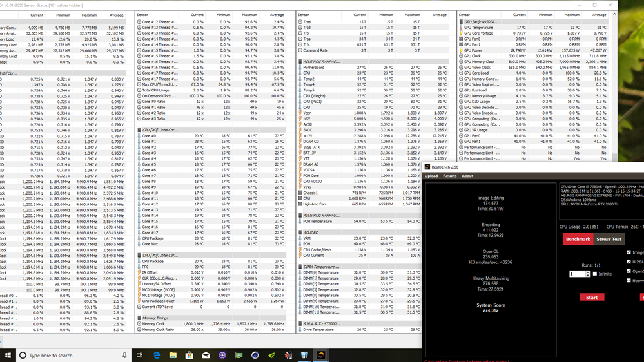Viewport: 644px width, 362px height.
Task: Click the Start benchmark button
Action: pos(592,297)
